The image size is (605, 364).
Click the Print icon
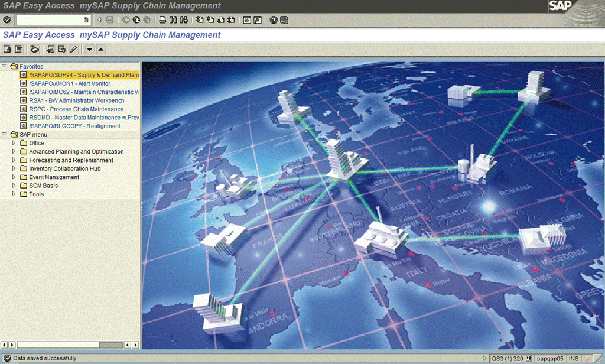(x=162, y=19)
